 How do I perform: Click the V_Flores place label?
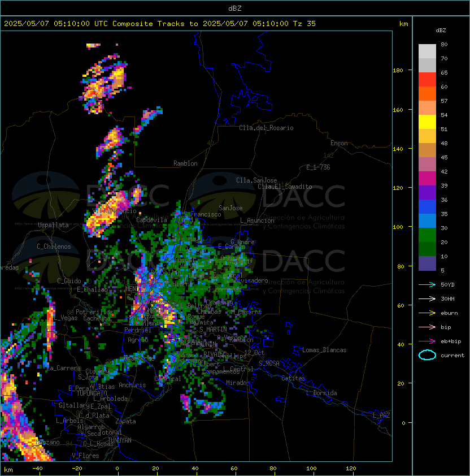[x=85, y=456]
